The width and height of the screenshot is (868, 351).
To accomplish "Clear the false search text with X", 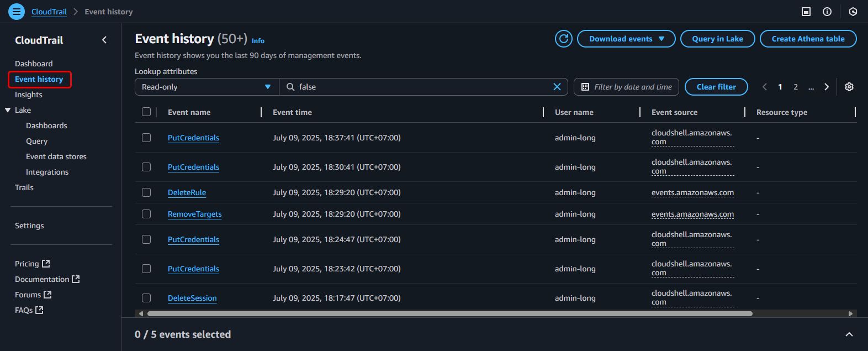I will pos(557,87).
